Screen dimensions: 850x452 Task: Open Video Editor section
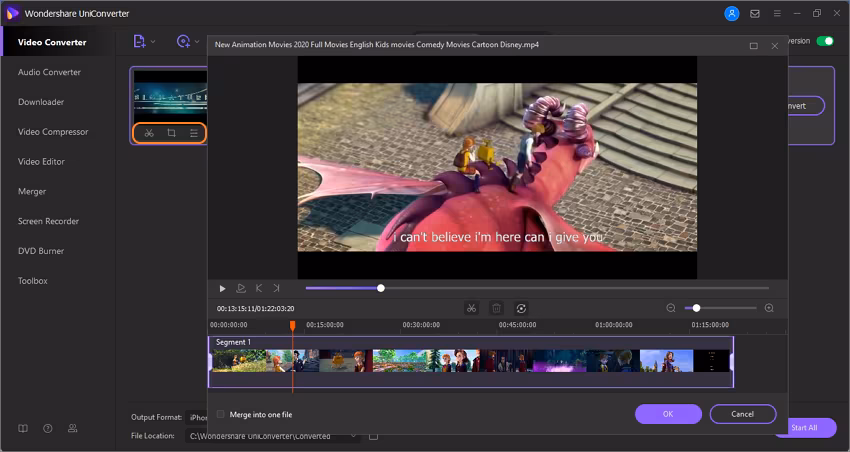point(41,162)
